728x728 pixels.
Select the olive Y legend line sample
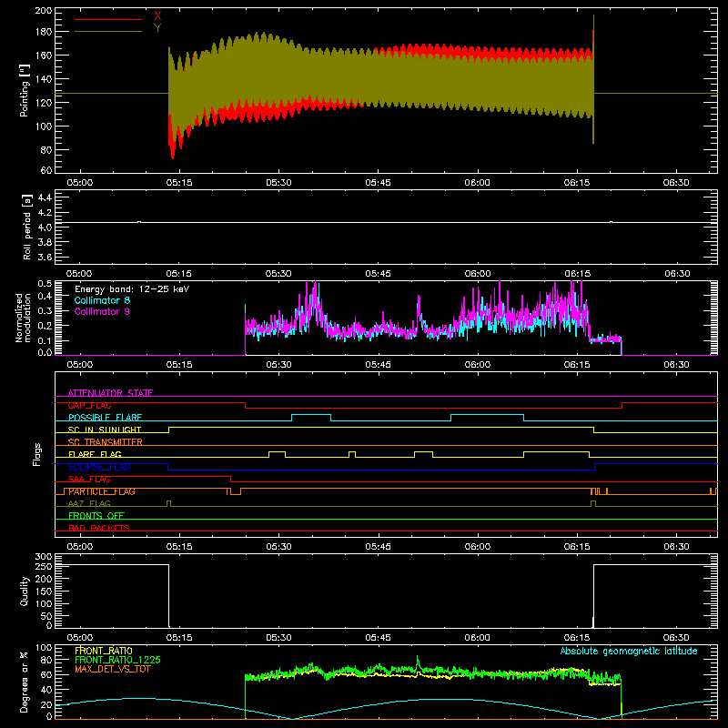(x=108, y=32)
